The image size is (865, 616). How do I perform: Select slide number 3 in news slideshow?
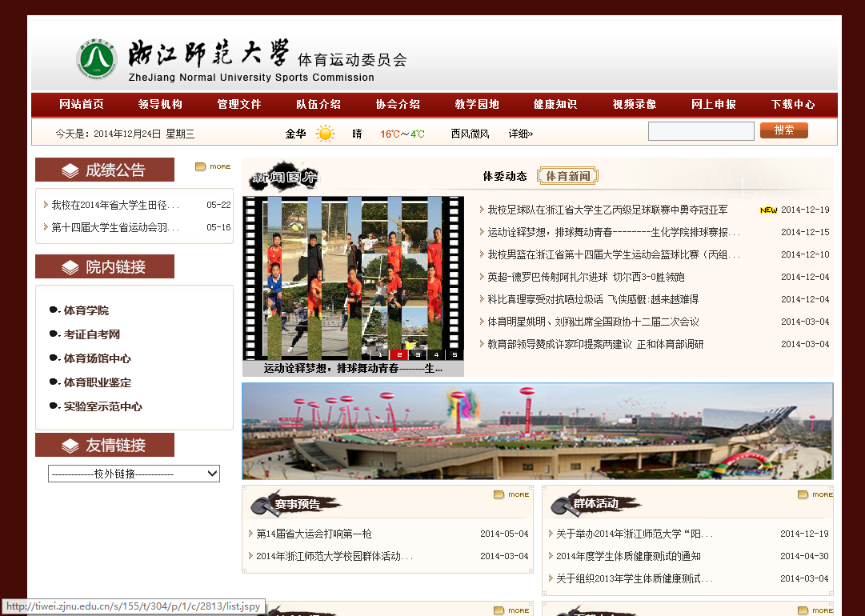point(417,354)
